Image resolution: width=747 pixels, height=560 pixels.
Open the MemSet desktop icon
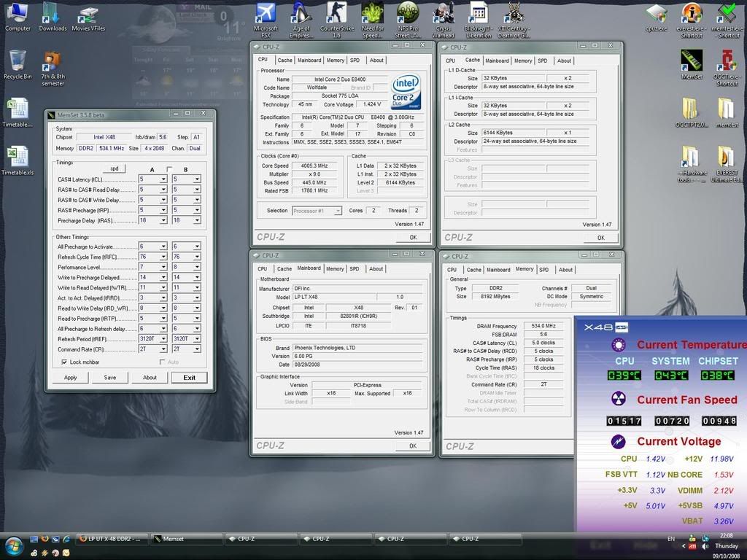692,65
